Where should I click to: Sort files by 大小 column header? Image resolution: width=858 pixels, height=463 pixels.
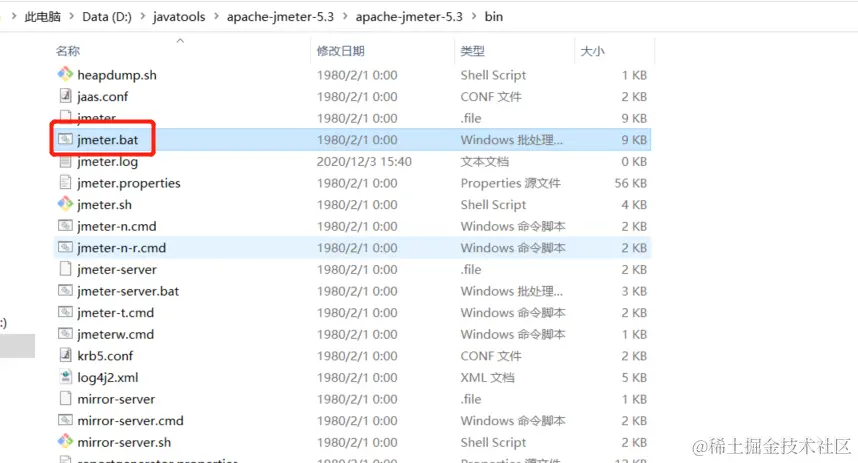pyautogui.click(x=593, y=51)
